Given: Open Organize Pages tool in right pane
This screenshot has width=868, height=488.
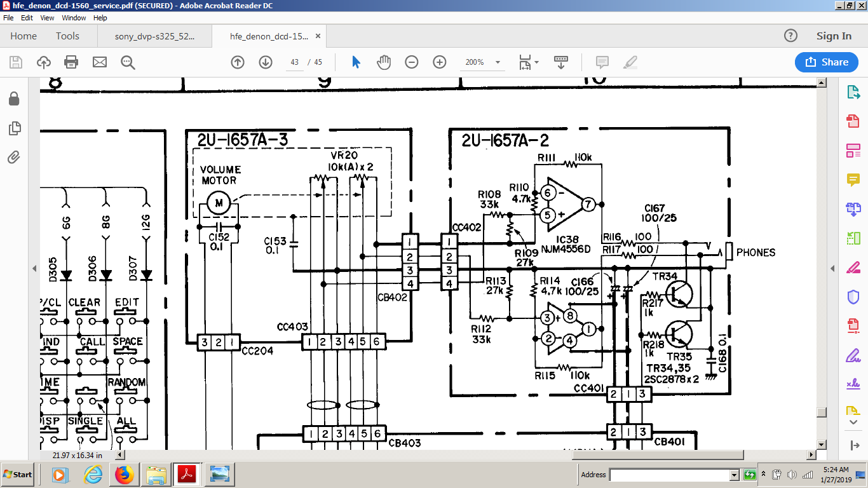Looking at the screenshot, I should click(x=853, y=238).
